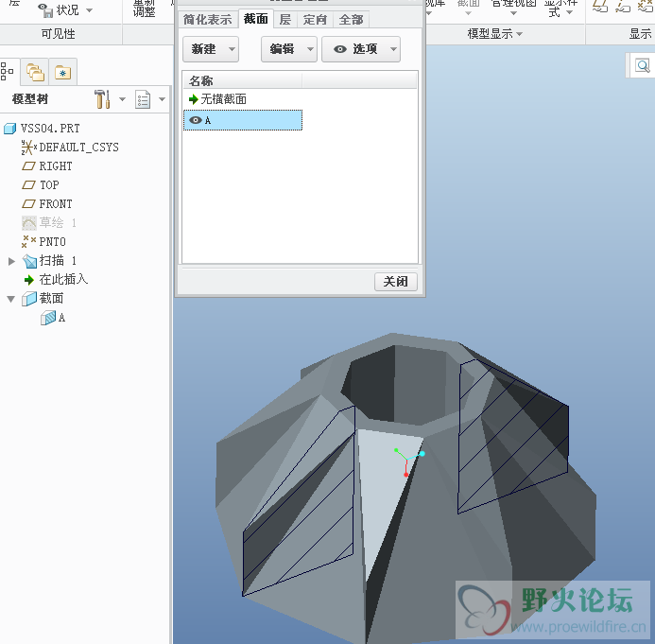The height and width of the screenshot is (644, 655).
Task: Select DEFAULT_CSYS coordinate system
Action: (x=79, y=148)
